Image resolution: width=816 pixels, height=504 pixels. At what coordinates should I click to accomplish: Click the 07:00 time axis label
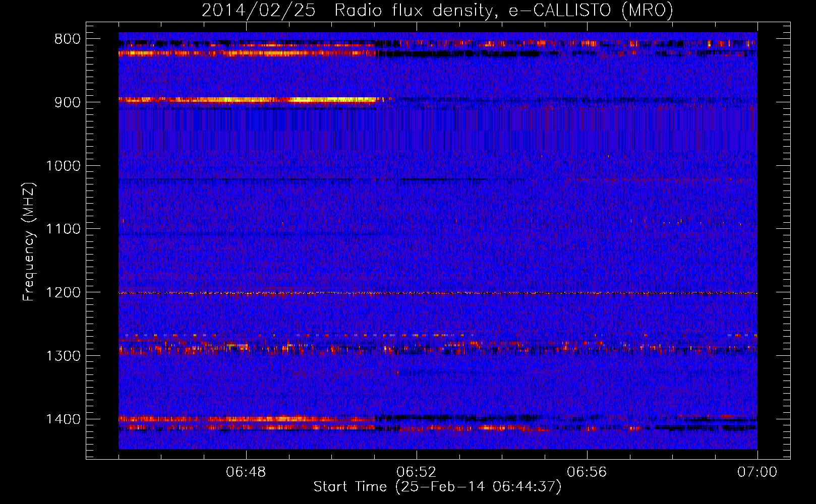click(x=757, y=472)
